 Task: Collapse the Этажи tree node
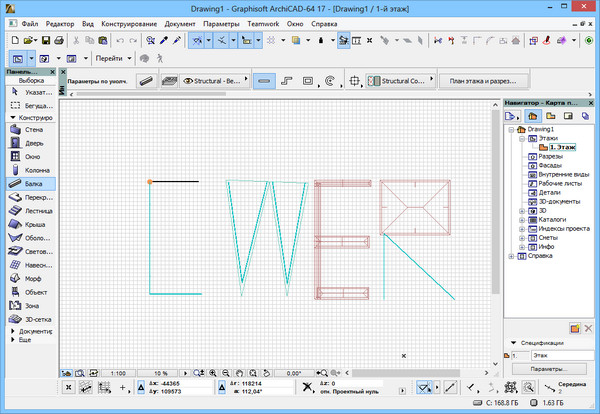522,139
